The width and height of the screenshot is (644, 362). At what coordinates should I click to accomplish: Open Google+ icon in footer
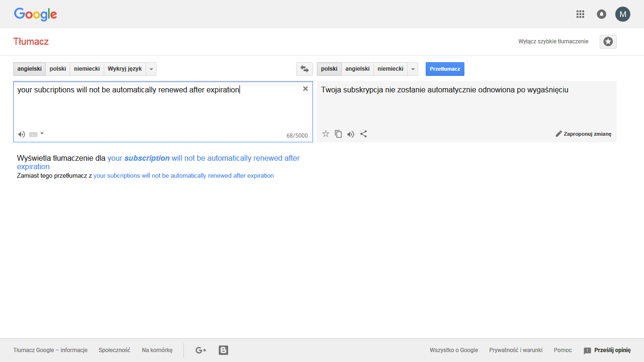pyautogui.click(x=201, y=350)
